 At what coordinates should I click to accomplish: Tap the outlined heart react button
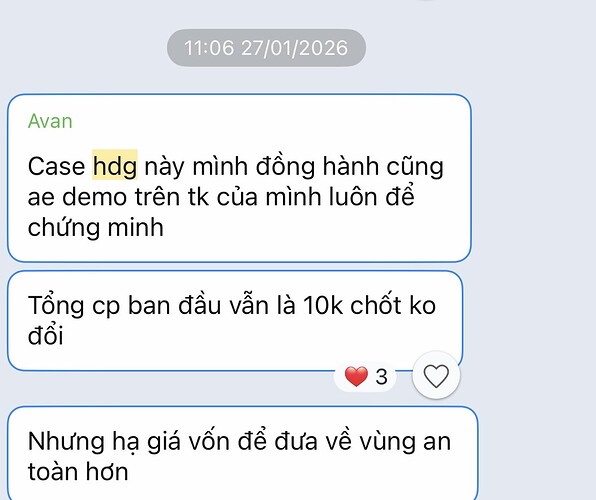click(x=436, y=376)
